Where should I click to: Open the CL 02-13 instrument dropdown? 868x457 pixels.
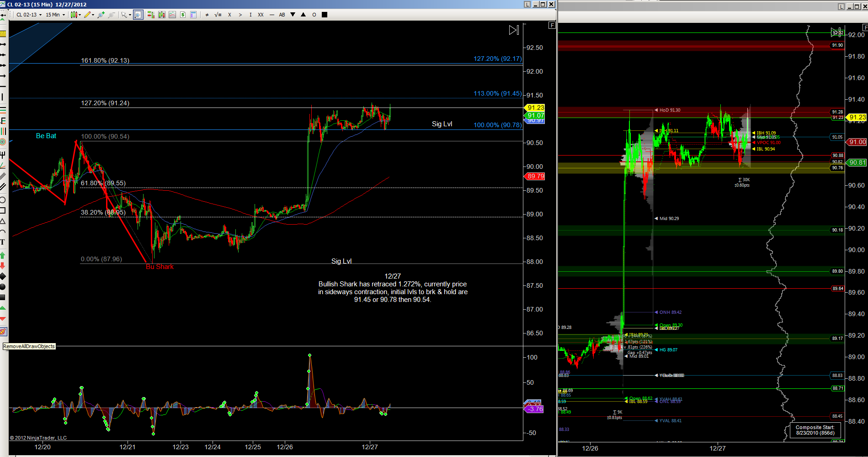(x=29, y=15)
